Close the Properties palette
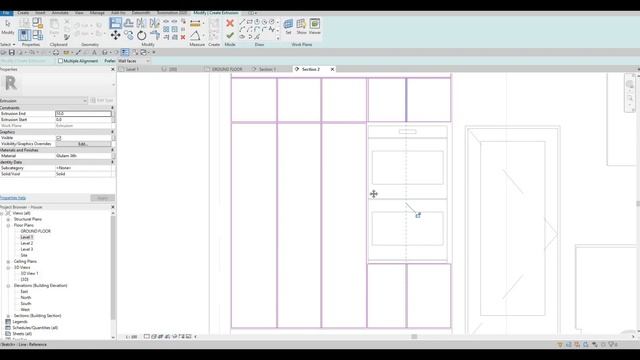This screenshot has height=360, width=640. pyautogui.click(x=113, y=69)
